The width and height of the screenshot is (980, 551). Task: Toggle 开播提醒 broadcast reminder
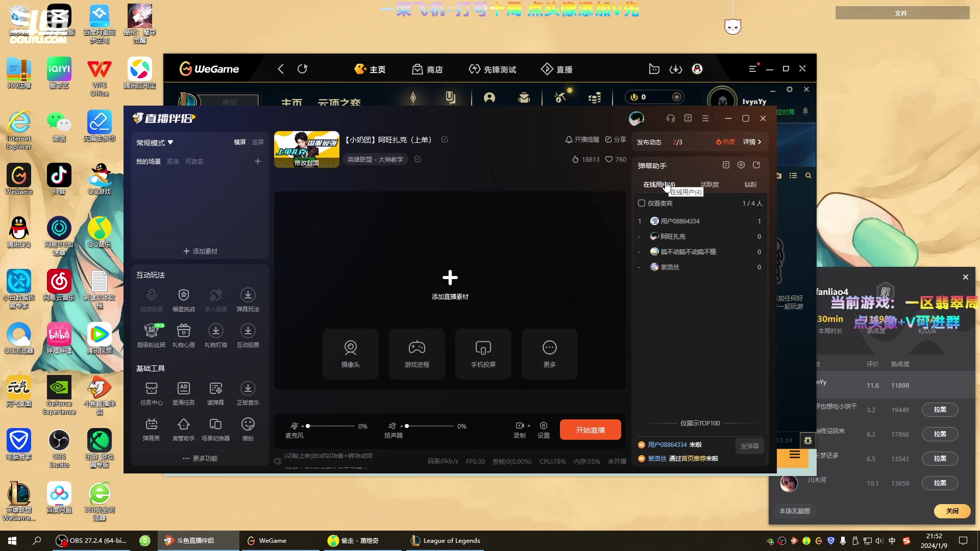pyautogui.click(x=582, y=139)
